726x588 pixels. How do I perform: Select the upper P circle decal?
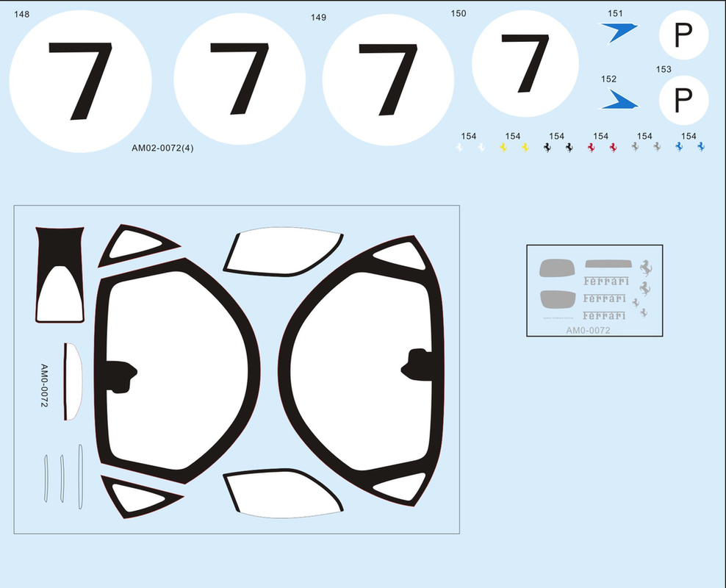[683, 35]
